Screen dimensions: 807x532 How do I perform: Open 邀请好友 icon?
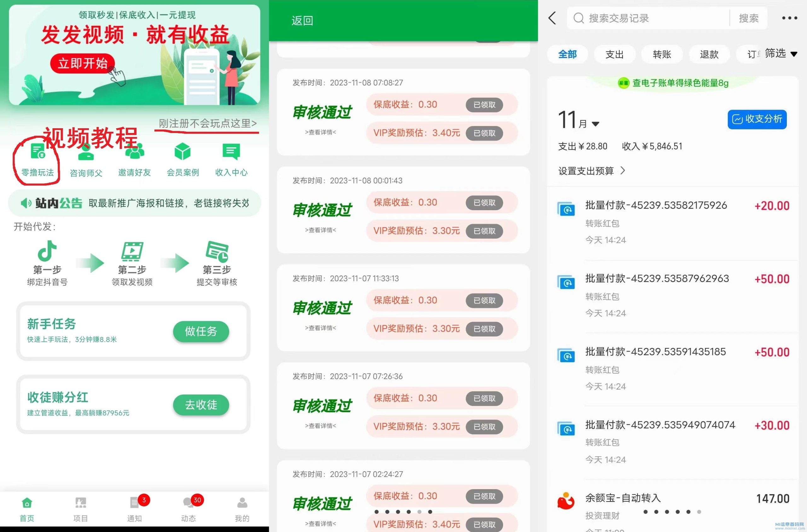pos(134,151)
